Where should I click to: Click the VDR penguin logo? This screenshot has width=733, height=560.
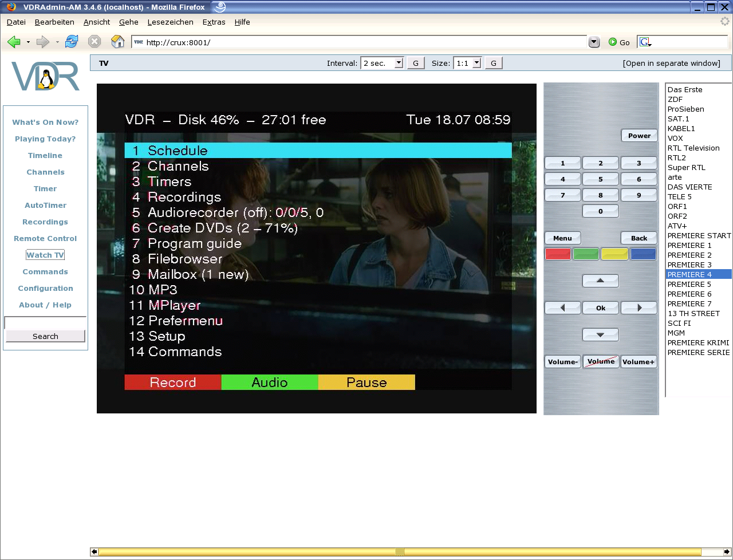click(x=45, y=77)
